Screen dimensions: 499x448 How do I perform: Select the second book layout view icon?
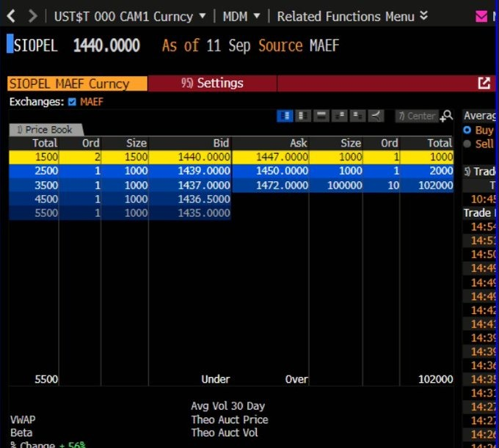click(303, 116)
